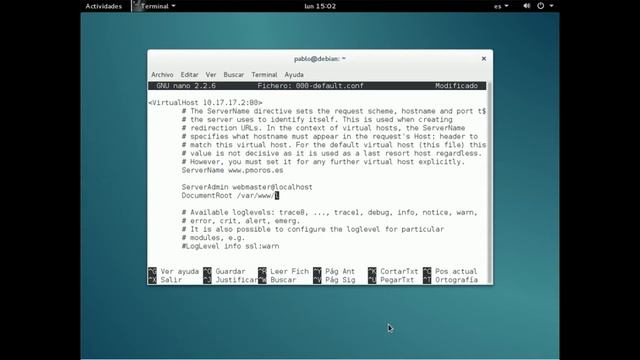This screenshot has width=640, height=360.
Task: Click the DocumentRoot /var/www/ line
Action: pos(230,196)
